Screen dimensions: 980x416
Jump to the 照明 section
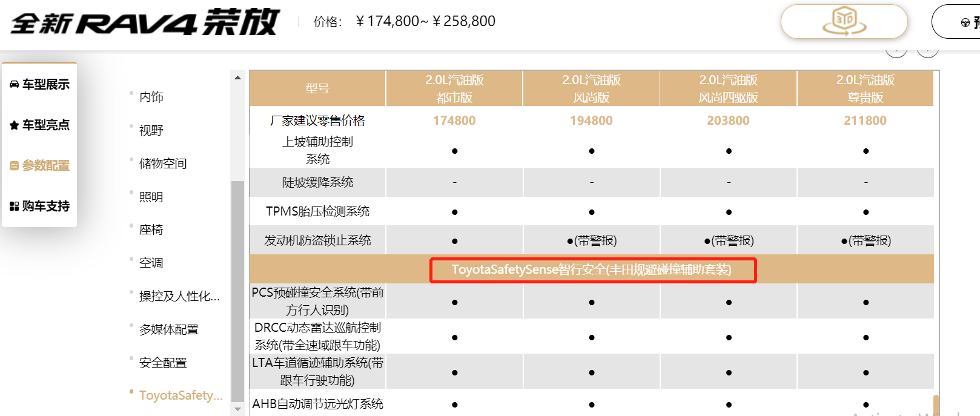(151, 197)
